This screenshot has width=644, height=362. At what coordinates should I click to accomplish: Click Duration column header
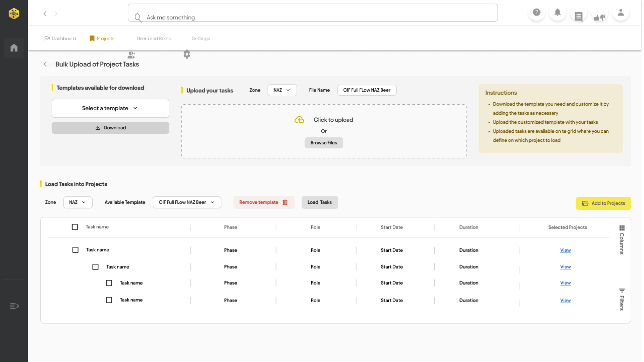tap(469, 227)
